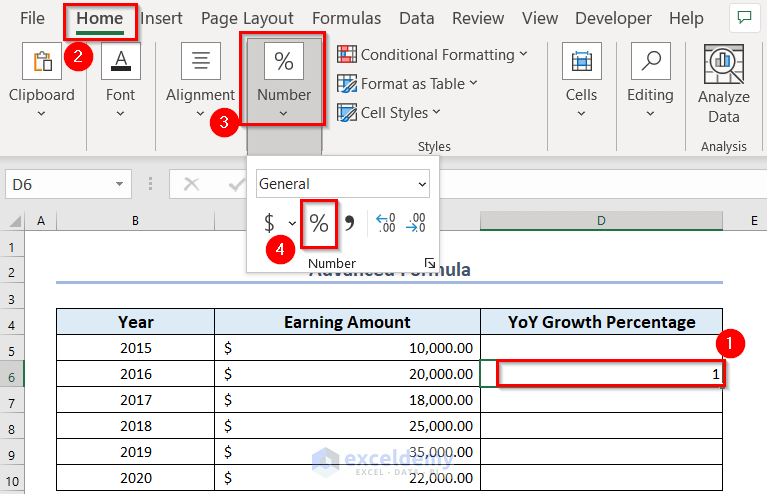Viewport: 767px width, 494px height.
Task: Open Comments pane icon
Action: (x=744, y=18)
